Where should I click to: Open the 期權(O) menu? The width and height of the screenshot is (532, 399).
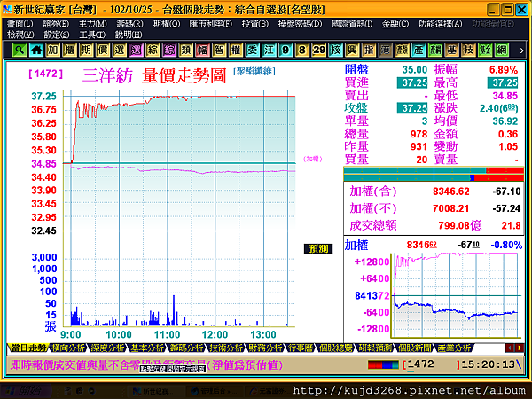167,24
